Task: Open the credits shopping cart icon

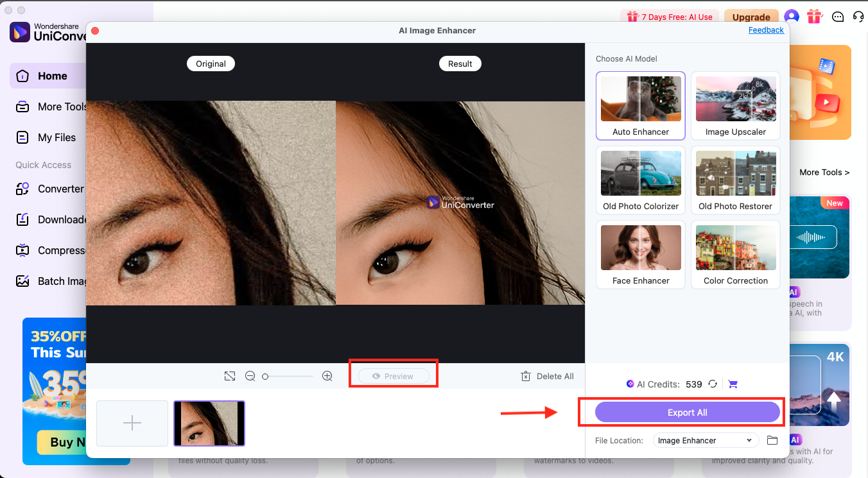Action: pos(733,384)
